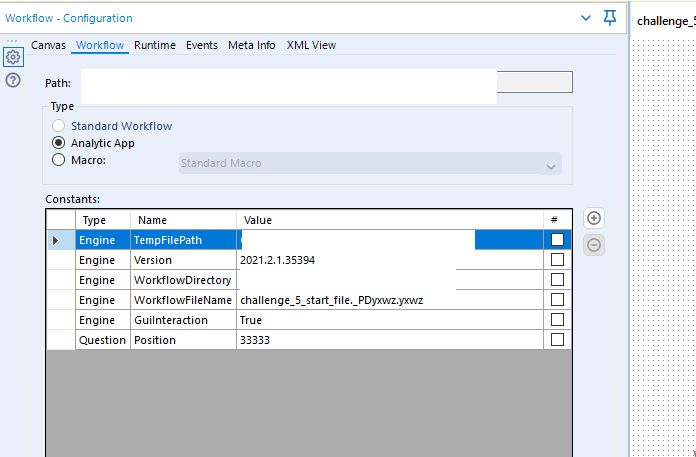Select the WorkflowDirectory name cell
Image resolution: width=696 pixels, height=457 pixels.
183,280
